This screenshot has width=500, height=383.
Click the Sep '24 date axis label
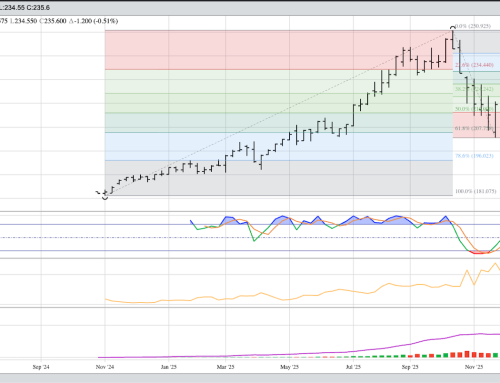[x=41, y=367]
